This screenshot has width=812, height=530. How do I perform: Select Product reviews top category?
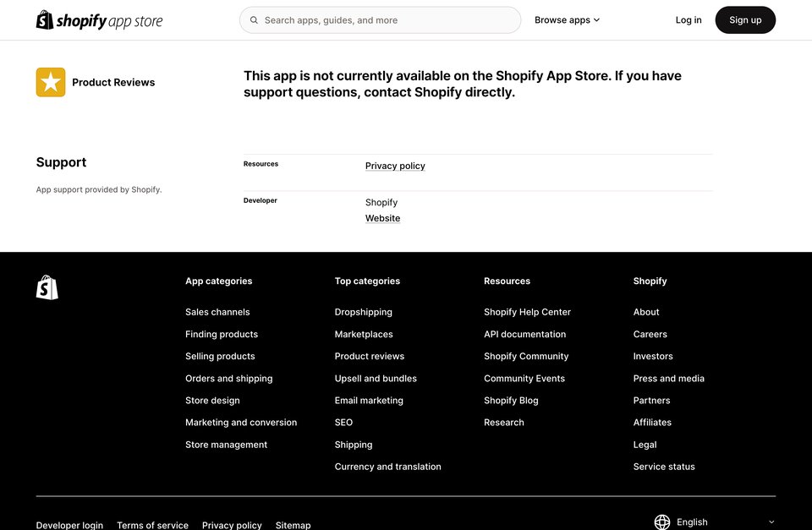tap(370, 356)
